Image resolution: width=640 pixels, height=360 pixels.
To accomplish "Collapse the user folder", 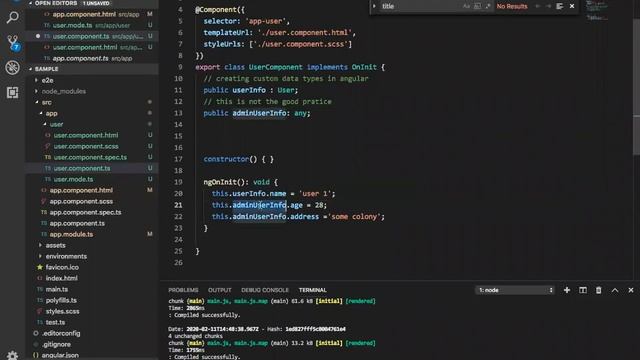I will (56, 124).
